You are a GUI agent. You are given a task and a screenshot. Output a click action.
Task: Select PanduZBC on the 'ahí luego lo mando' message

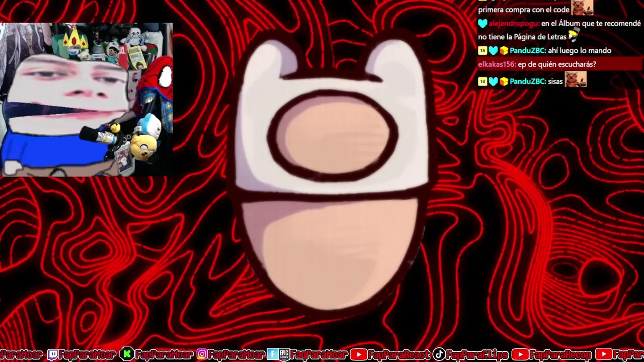tap(528, 51)
